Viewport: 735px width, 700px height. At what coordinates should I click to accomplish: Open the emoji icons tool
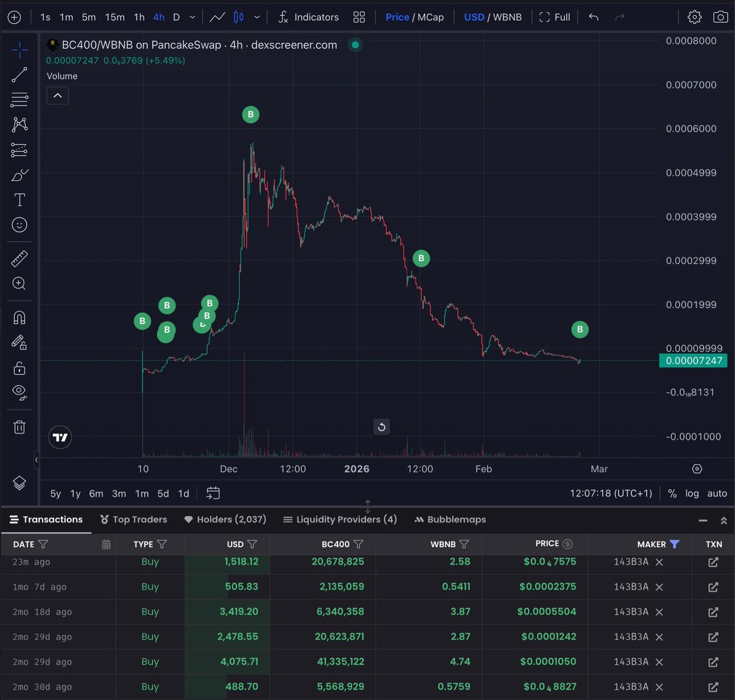tap(20, 225)
